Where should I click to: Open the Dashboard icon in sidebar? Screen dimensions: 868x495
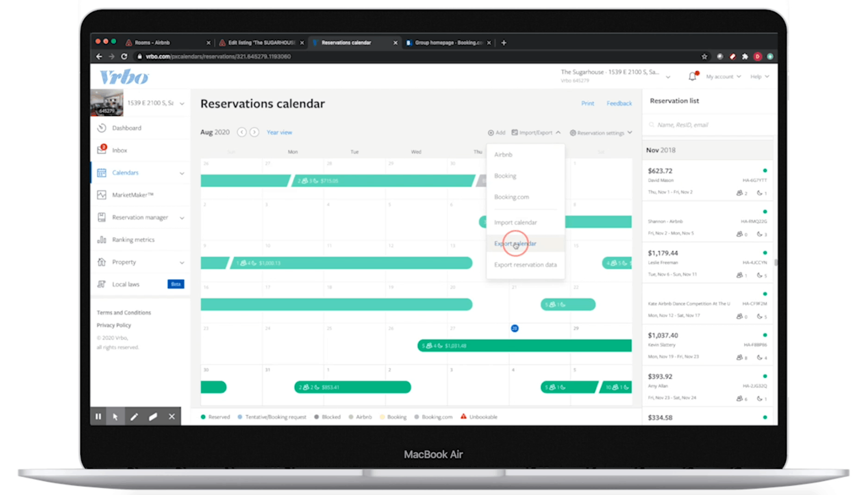[x=102, y=128]
